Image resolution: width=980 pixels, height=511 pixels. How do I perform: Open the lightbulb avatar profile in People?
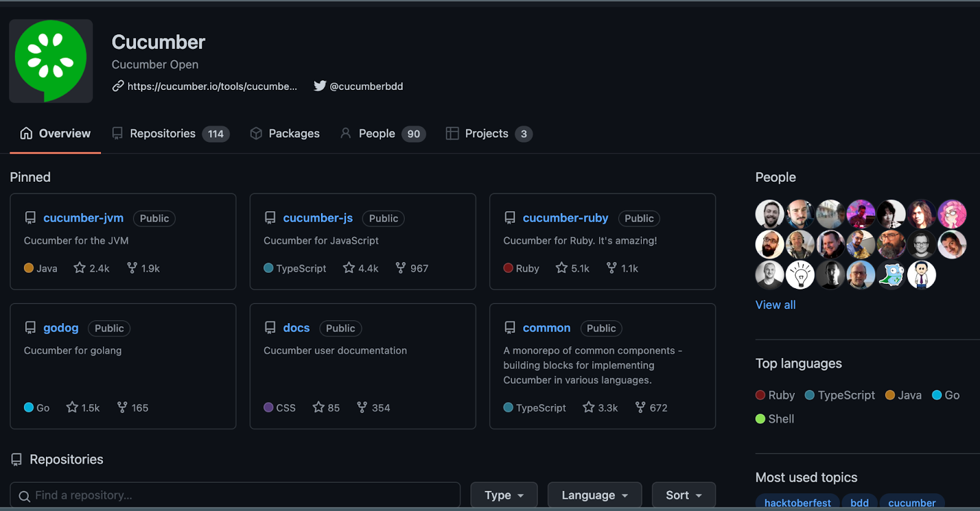pos(800,275)
